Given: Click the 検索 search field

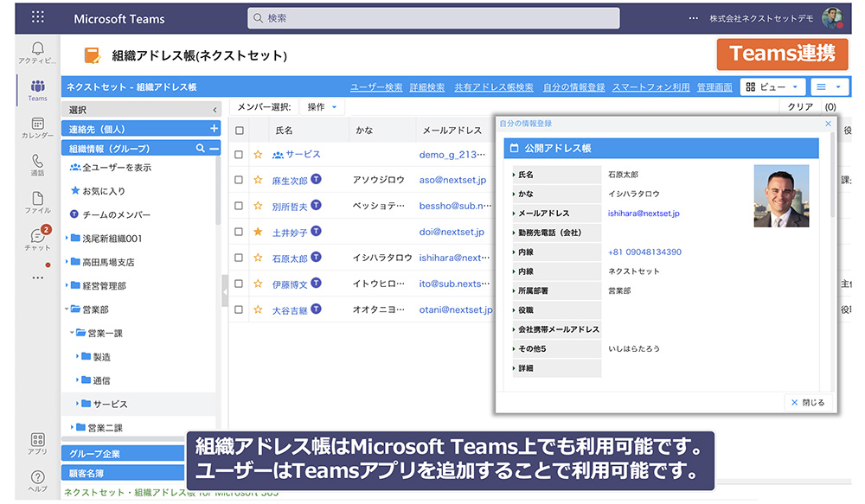Looking at the screenshot, I should (433, 18).
